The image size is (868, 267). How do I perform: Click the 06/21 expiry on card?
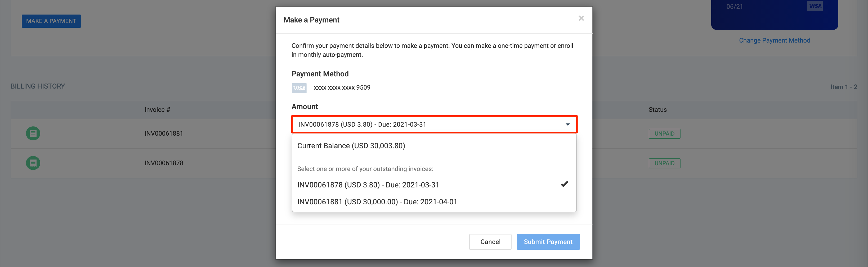734,6
